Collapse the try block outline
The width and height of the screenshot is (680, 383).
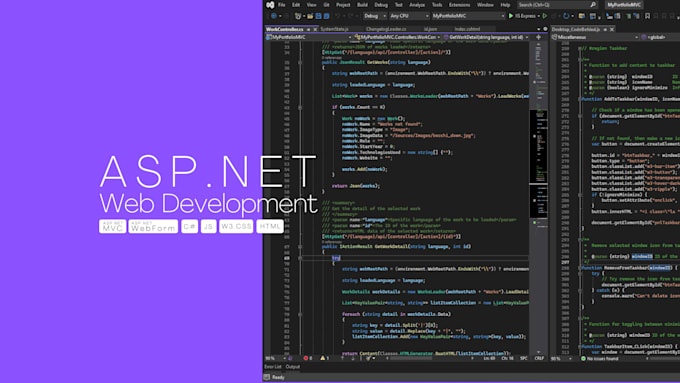(300, 258)
